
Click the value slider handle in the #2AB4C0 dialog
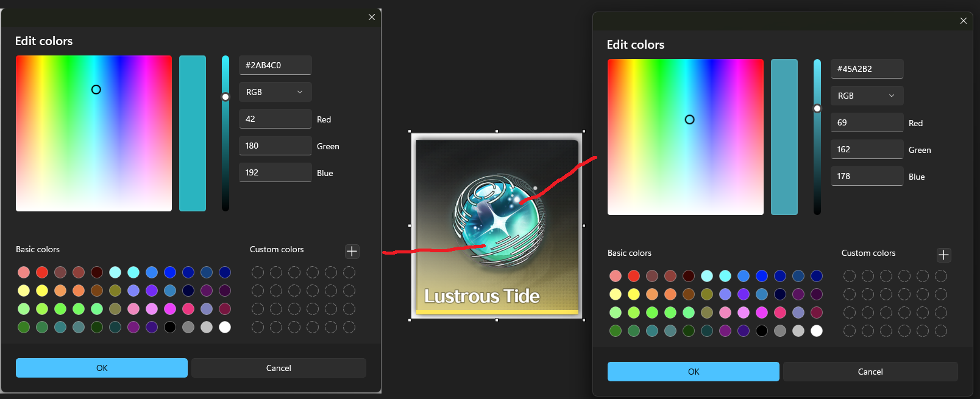pyautogui.click(x=225, y=97)
